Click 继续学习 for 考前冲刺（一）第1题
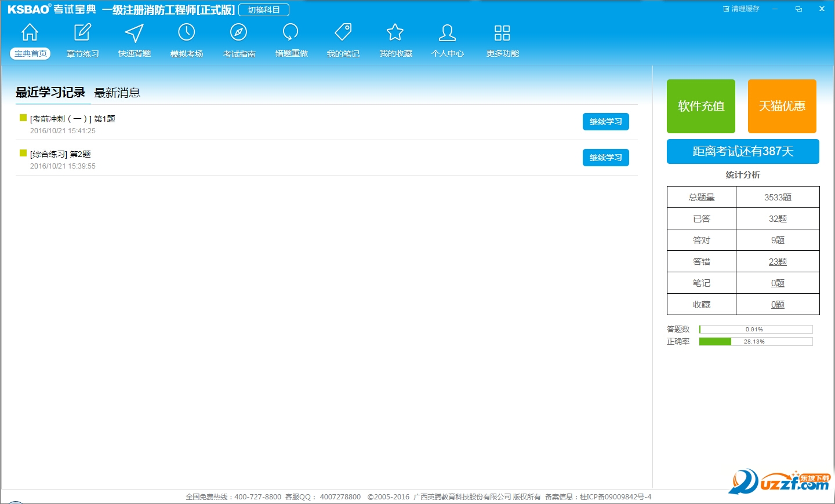Viewport: 835px width, 504px height. 606,122
